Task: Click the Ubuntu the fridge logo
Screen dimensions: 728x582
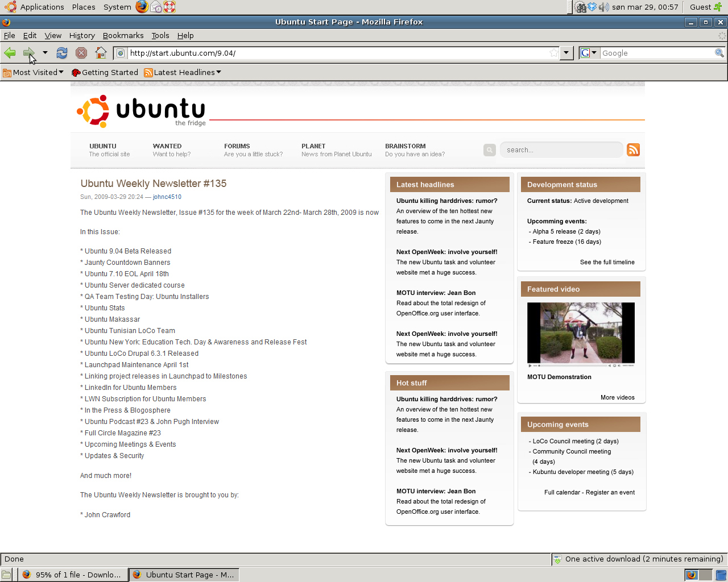Action: 142,111
